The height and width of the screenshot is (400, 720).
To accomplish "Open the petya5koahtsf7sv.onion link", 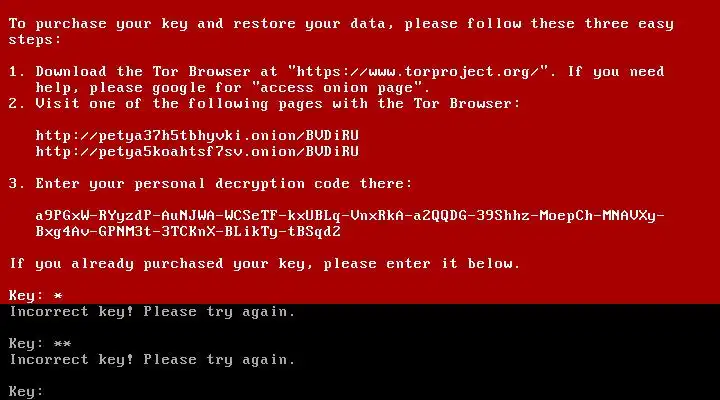I will pyautogui.click(x=197, y=152).
